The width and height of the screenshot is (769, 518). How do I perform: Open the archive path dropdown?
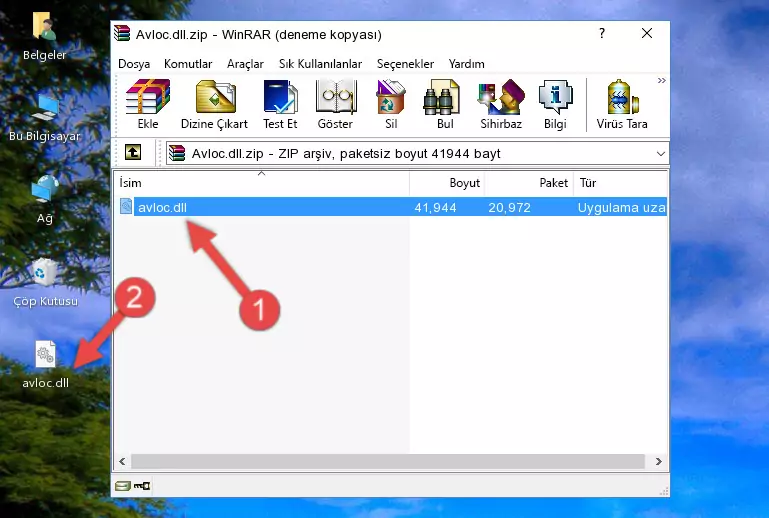[661, 154]
